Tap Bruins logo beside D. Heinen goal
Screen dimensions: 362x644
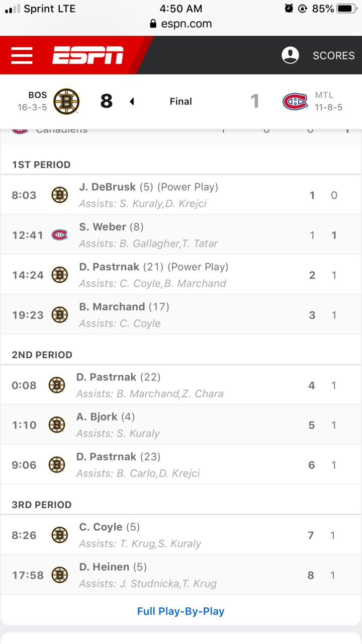(x=59, y=575)
